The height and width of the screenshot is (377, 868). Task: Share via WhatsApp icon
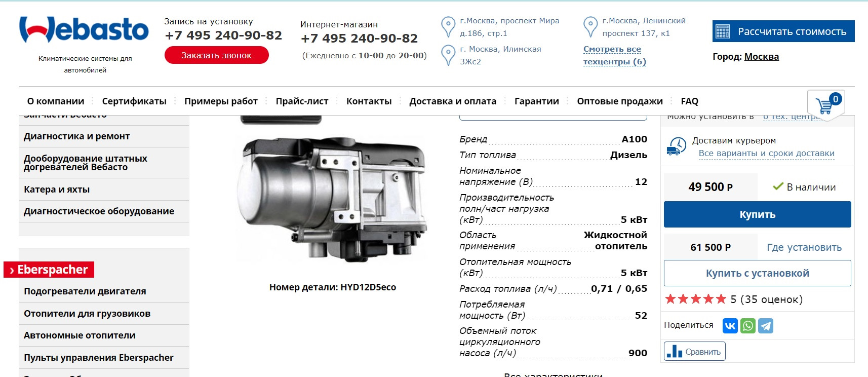[x=748, y=326]
